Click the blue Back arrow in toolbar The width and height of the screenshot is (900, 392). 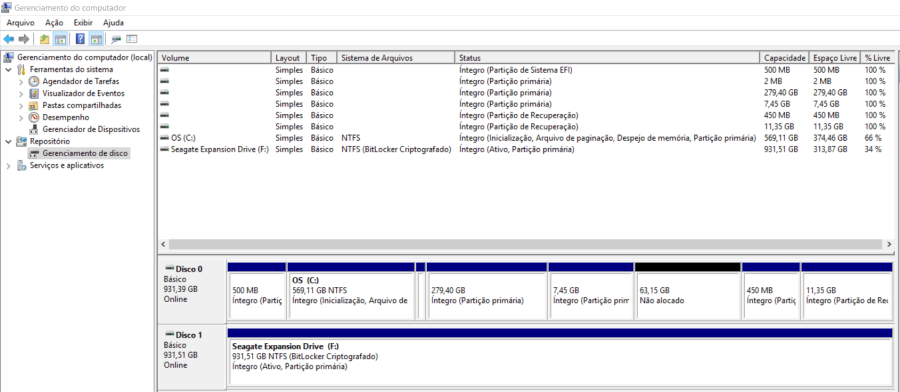coord(9,39)
